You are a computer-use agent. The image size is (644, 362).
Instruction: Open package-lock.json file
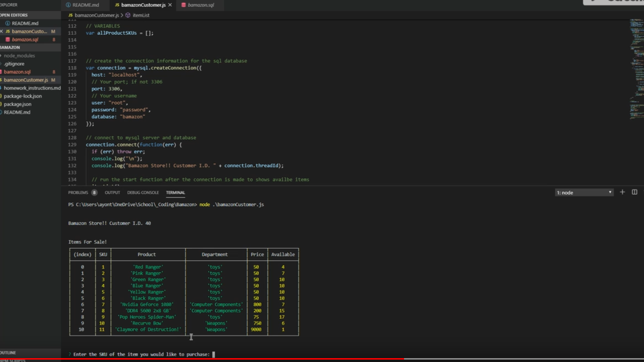pos(23,96)
